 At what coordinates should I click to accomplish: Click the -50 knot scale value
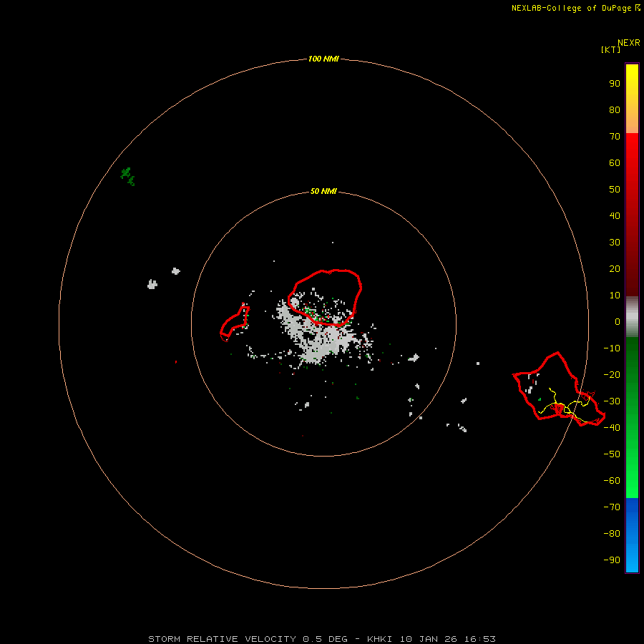coord(612,454)
